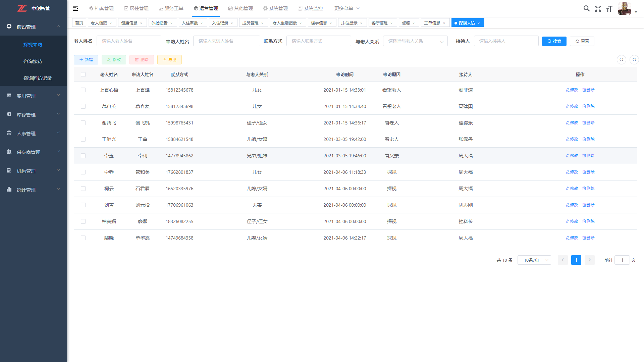The height and width of the screenshot is (362, 644).
Task: Click the blue 搜索 button
Action: 554,41
